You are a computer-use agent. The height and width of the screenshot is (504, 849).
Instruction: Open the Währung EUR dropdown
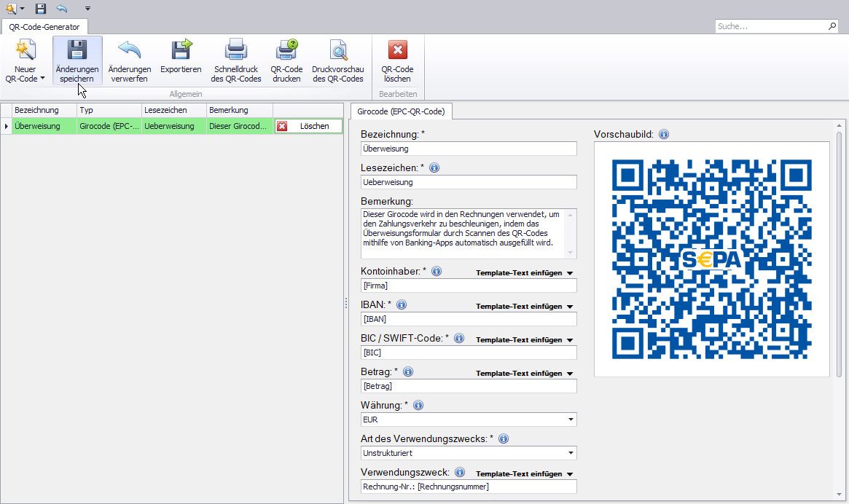tap(571, 420)
